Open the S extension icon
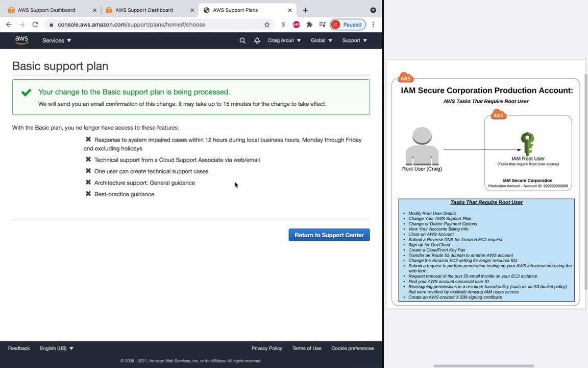The image size is (588, 368). coord(283,25)
